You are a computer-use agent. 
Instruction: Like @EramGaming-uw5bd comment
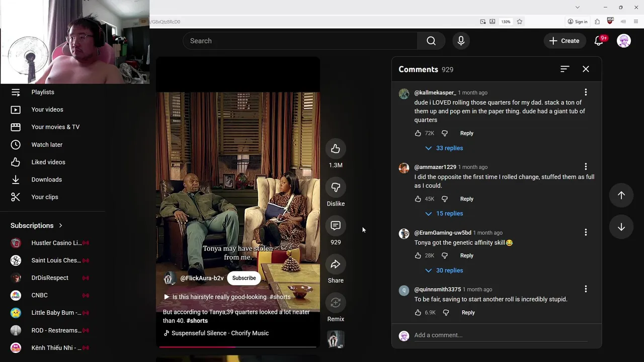tap(418, 255)
